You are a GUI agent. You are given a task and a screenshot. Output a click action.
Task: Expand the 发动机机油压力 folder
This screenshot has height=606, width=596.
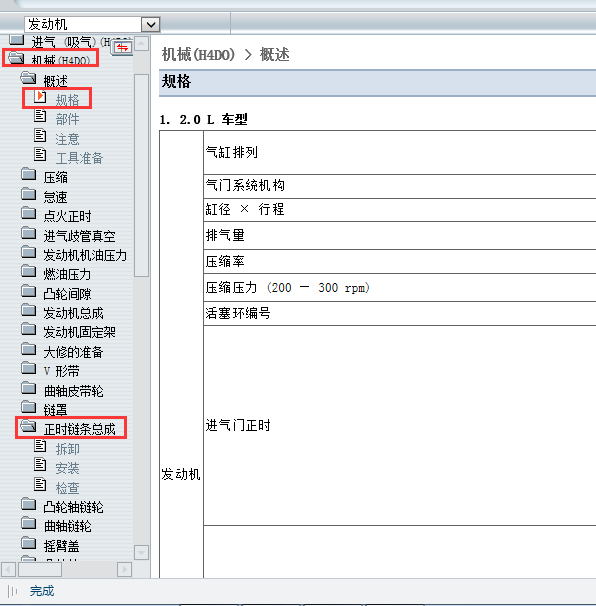coord(28,252)
